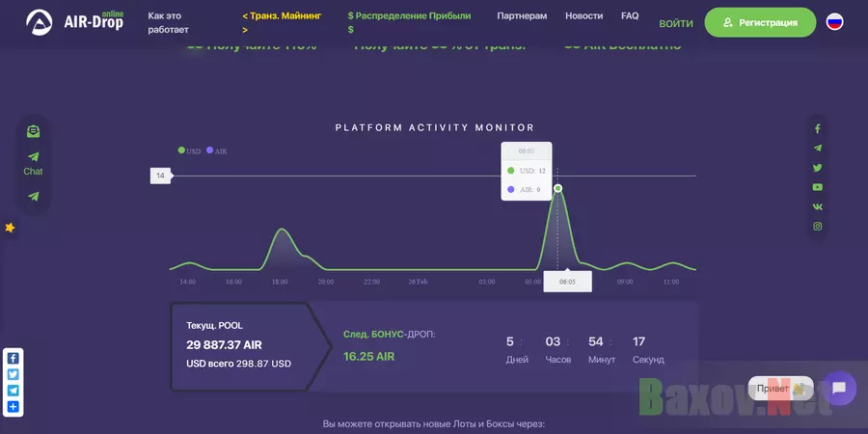Screen dimensions: 868x434
Task: Click the 16.25 AIR bonus drop value
Action: pos(368,357)
